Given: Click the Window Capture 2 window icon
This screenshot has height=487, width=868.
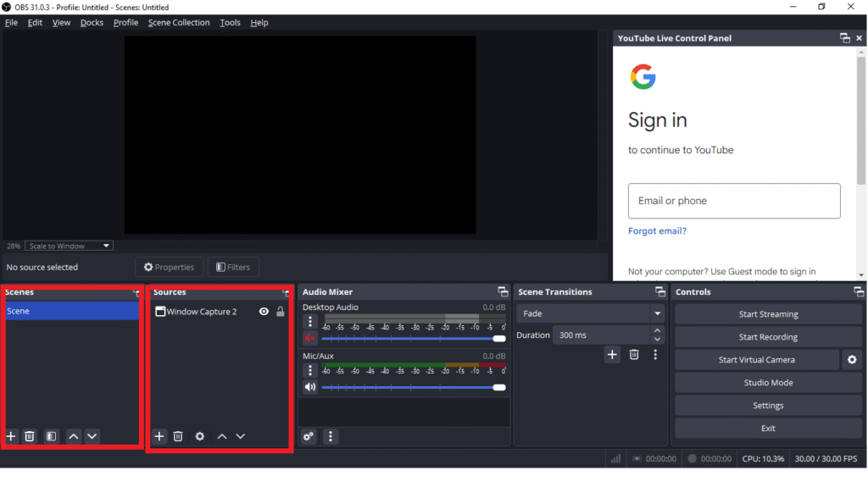Looking at the screenshot, I should click(160, 312).
